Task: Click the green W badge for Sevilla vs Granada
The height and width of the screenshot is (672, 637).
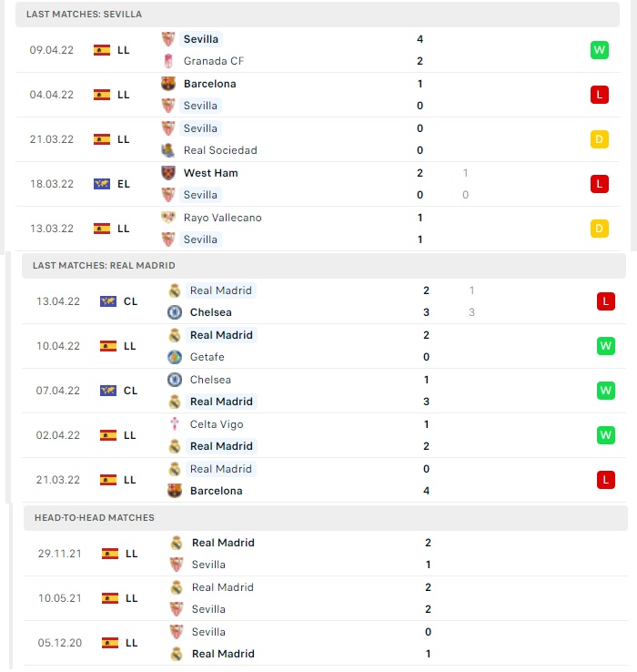Action: pyautogui.click(x=600, y=50)
